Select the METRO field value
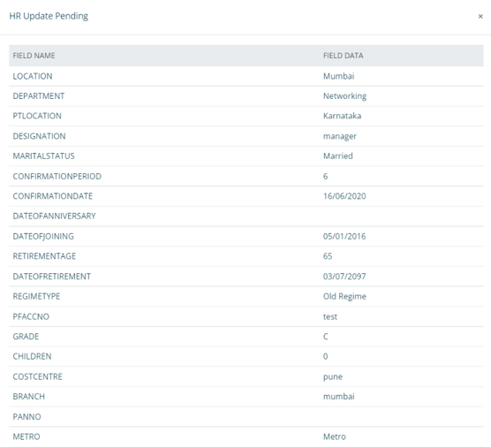This screenshot has height=448, width=491. click(x=335, y=437)
